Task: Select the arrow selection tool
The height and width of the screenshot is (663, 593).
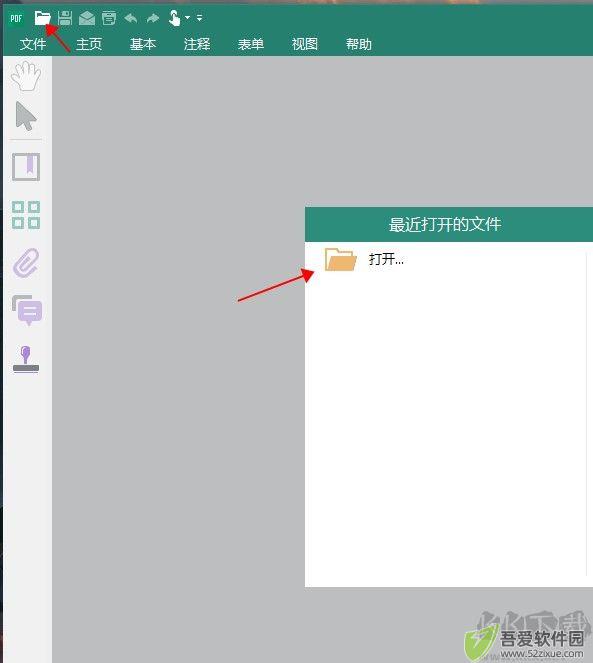Action: point(26,116)
